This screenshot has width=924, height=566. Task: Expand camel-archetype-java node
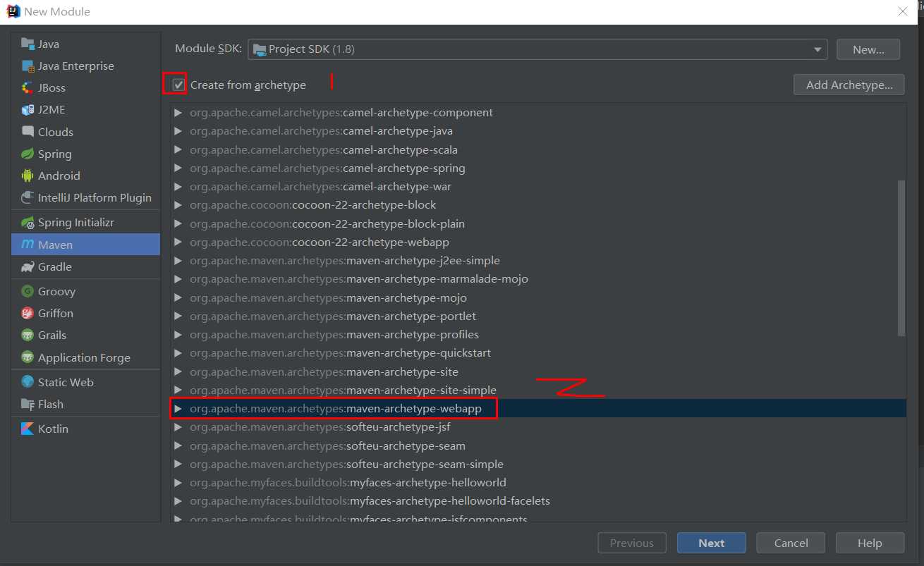(x=178, y=131)
